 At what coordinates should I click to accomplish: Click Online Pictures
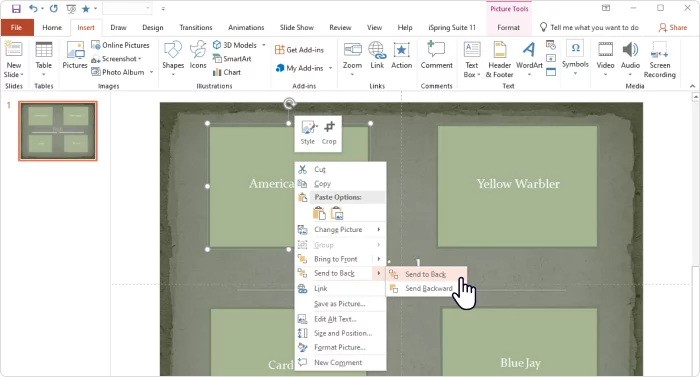tap(120, 45)
